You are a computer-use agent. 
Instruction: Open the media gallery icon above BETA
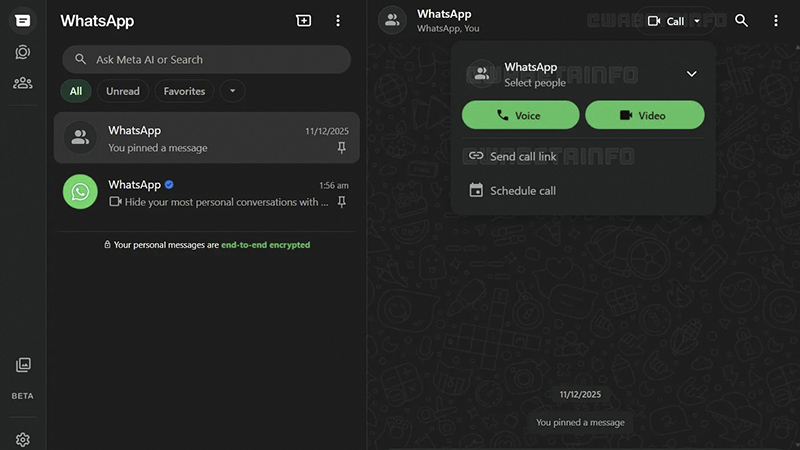tap(23, 364)
